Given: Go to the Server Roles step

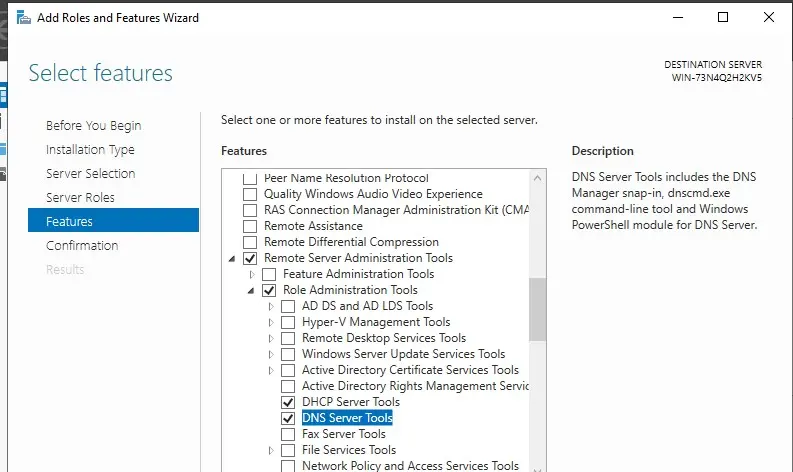Looking at the screenshot, I should tap(80, 197).
